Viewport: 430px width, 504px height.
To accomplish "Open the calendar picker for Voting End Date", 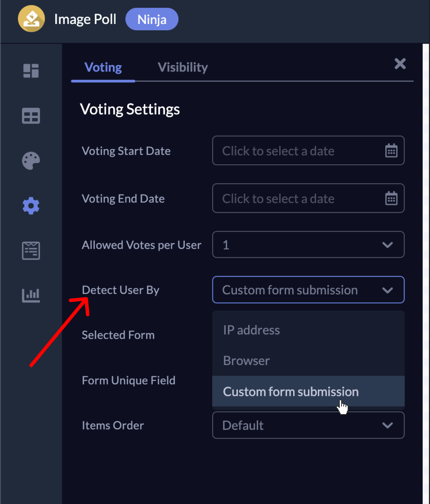I will 391,198.
